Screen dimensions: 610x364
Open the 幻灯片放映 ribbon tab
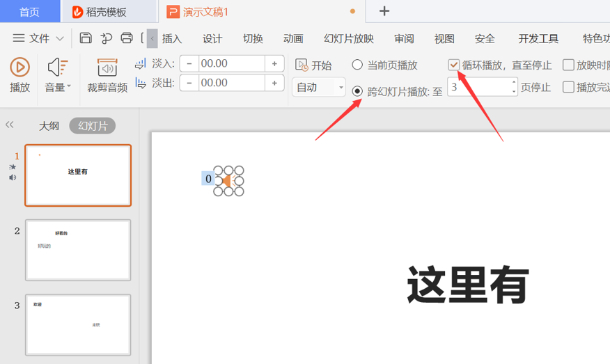pyautogui.click(x=349, y=38)
